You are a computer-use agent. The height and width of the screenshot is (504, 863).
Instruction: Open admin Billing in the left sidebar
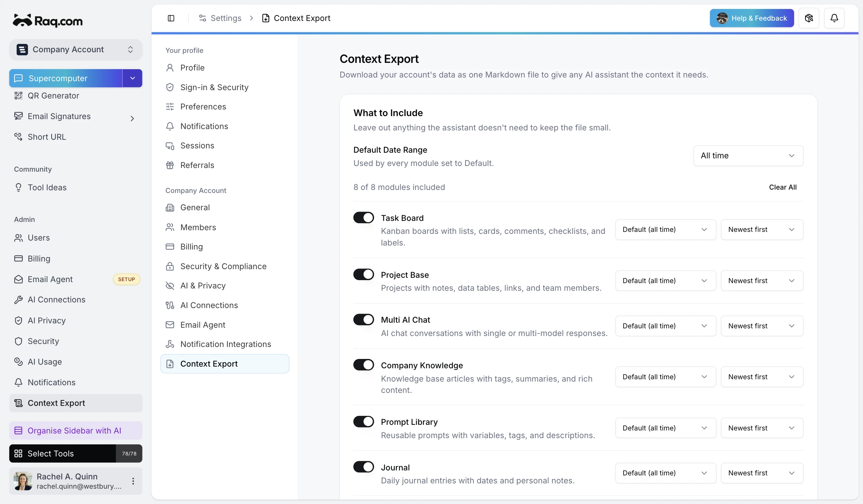[x=75, y=259]
